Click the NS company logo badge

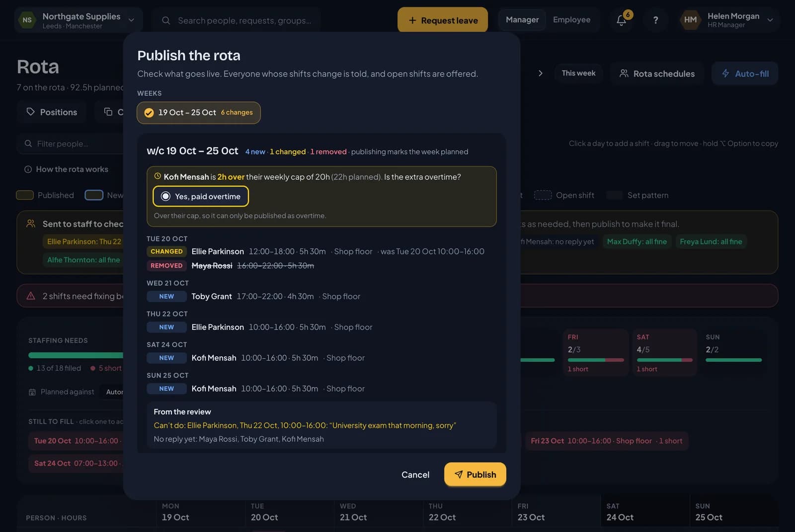click(x=27, y=20)
